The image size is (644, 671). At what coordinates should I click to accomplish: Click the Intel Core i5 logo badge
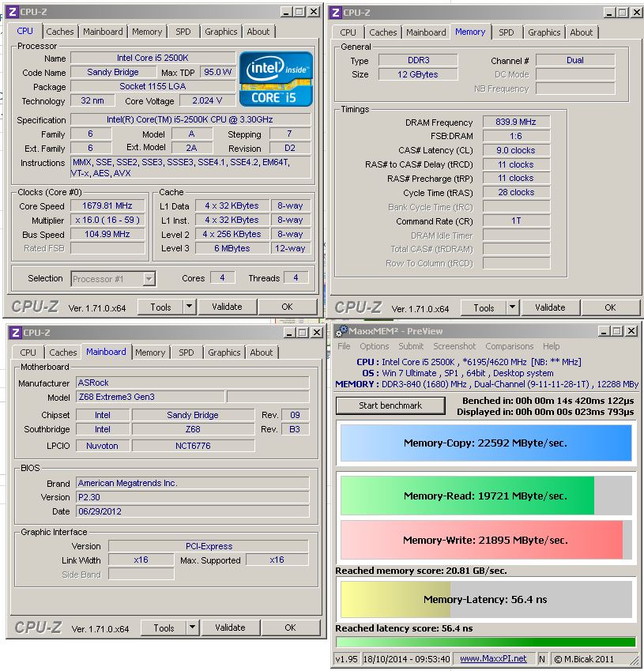click(276, 79)
